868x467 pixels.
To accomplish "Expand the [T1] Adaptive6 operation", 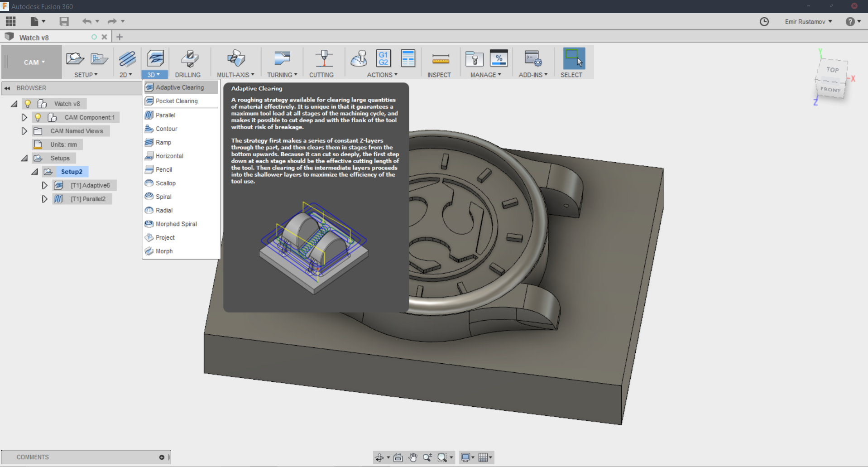I will tap(44, 185).
